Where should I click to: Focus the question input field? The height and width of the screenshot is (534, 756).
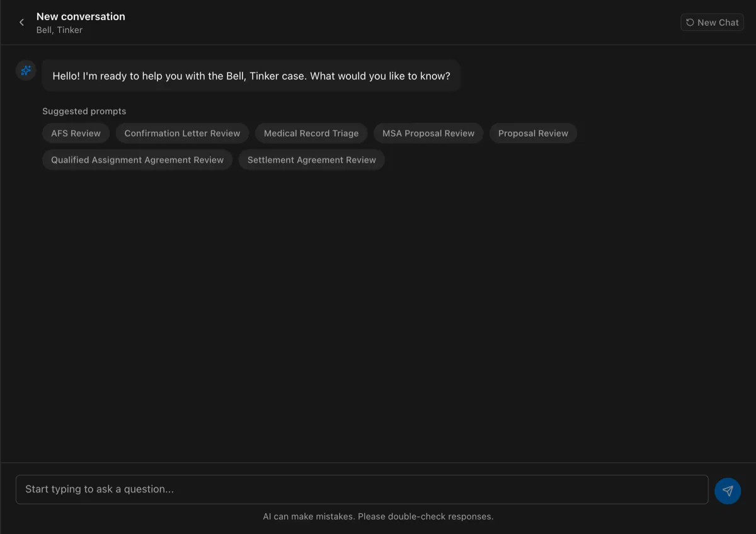pos(362,489)
